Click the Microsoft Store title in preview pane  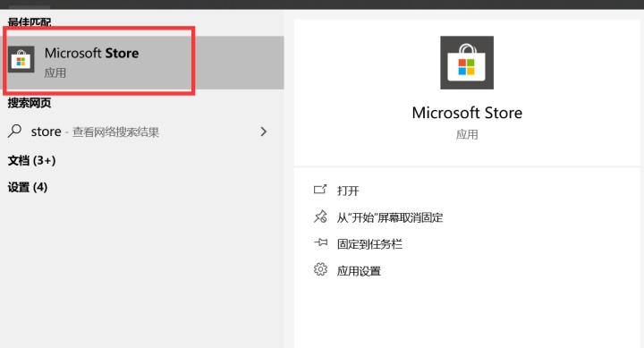point(467,113)
